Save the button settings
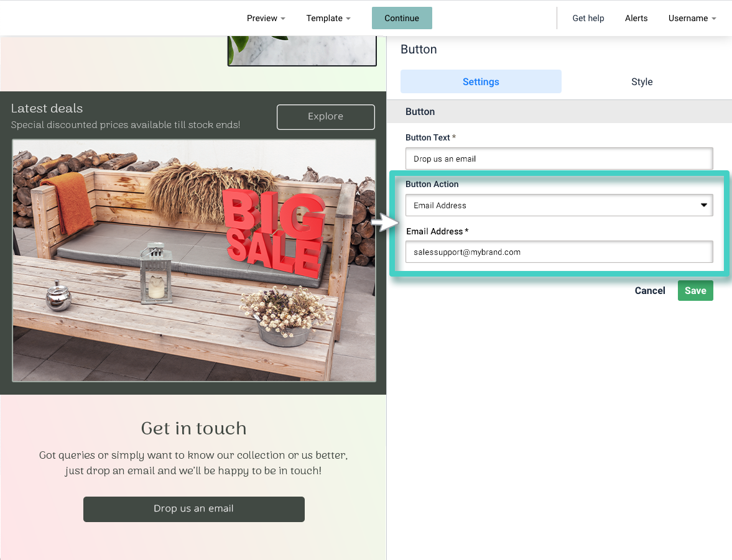Screen dimensions: 732x560 click(695, 291)
